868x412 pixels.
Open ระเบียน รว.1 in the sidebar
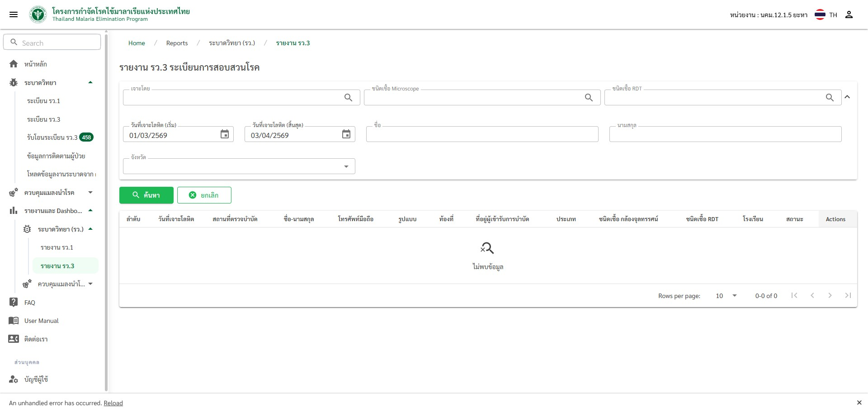pos(43,101)
